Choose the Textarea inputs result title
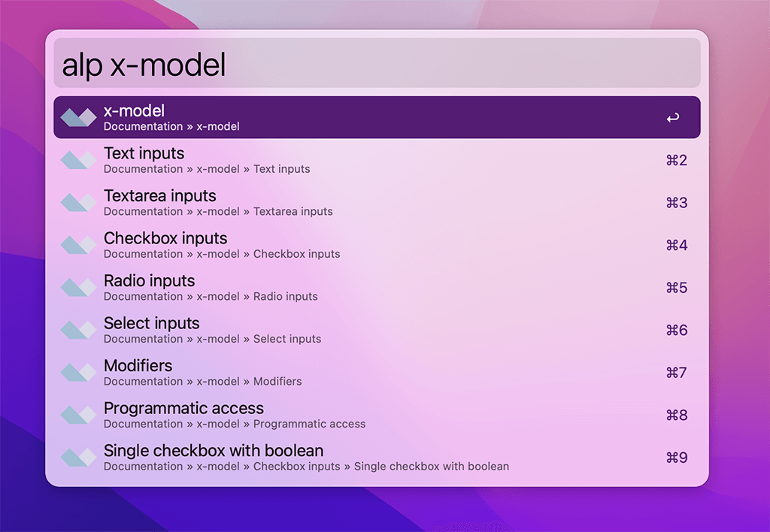 pos(159,196)
